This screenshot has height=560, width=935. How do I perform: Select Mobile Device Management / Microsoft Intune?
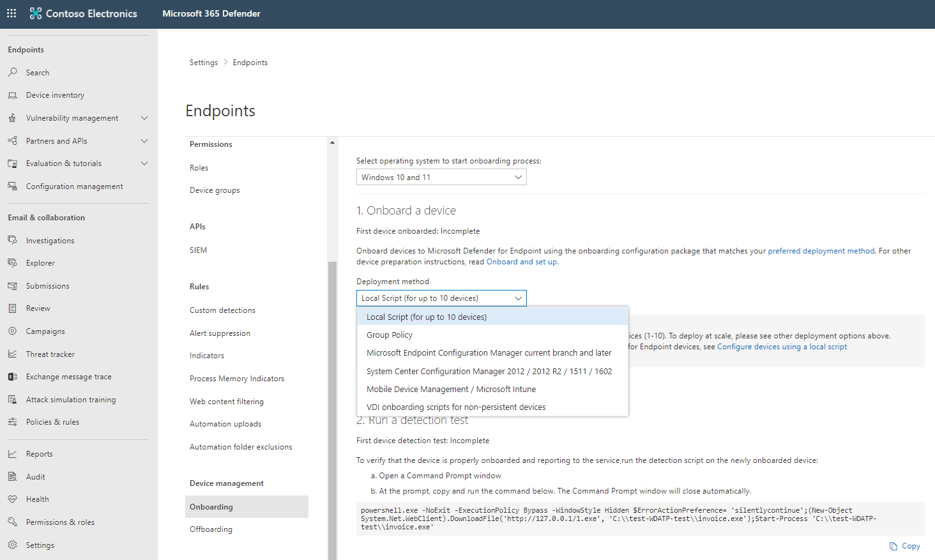[x=492, y=389]
